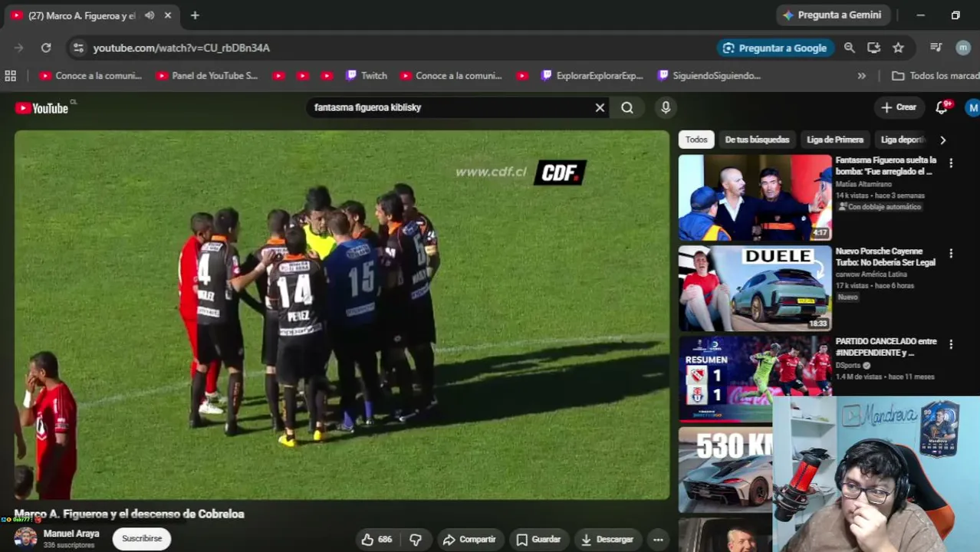
Task: Start voice search with the microphone
Action: click(x=666, y=107)
